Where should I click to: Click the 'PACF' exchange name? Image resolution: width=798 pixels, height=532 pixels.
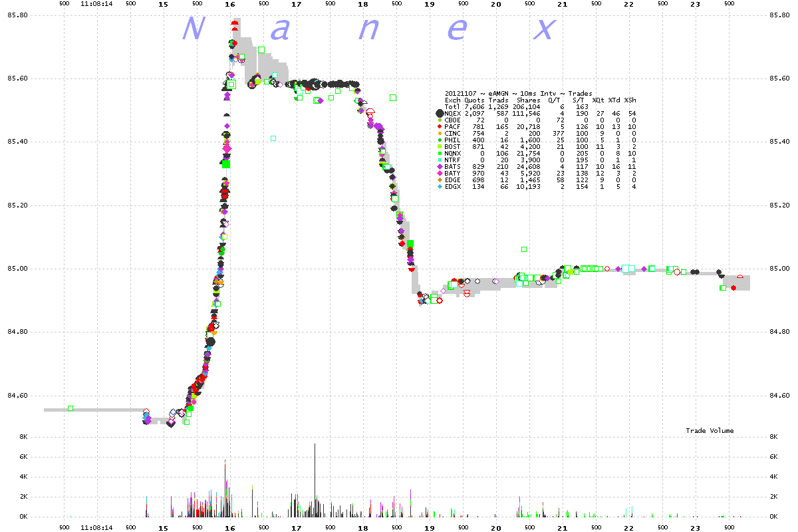(452, 126)
